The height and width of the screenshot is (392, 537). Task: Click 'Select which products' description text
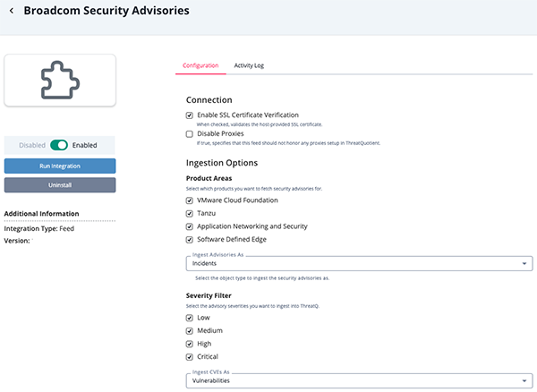[x=254, y=189]
